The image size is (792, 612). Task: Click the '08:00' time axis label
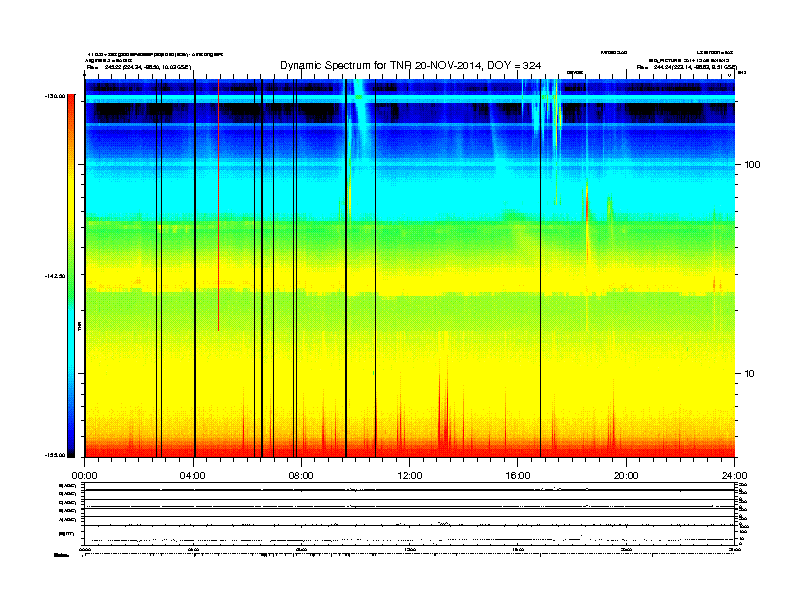tap(301, 476)
